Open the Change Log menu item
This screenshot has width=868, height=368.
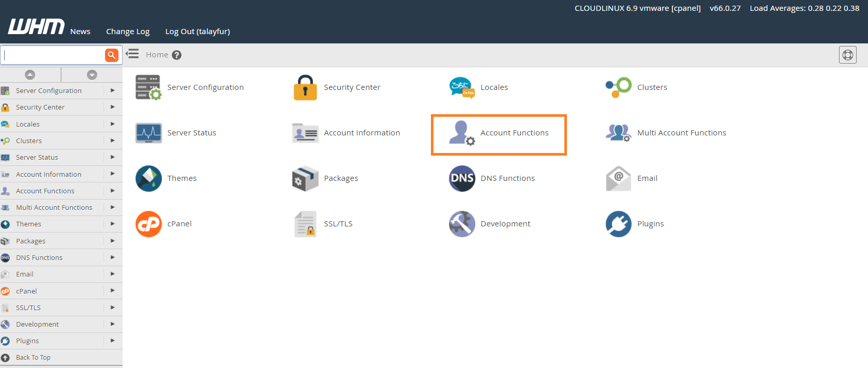pyautogui.click(x=128, y=32)
